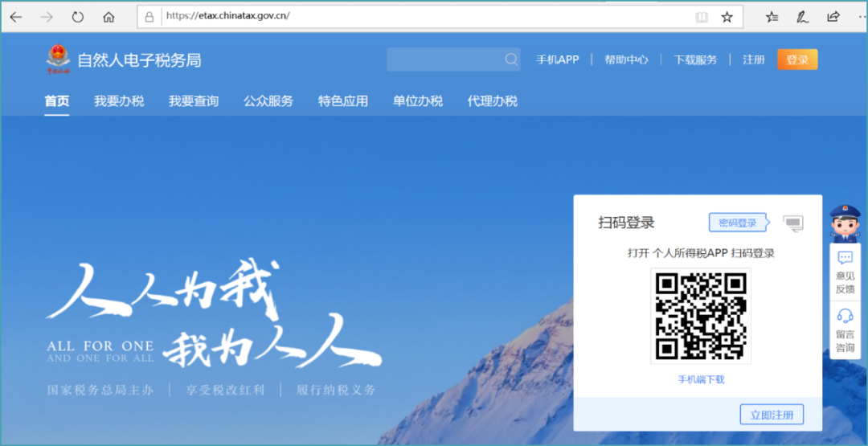Viewport: 868px width, 446px height.
Task: Open the 单位办税 menu
Action: 418,101
